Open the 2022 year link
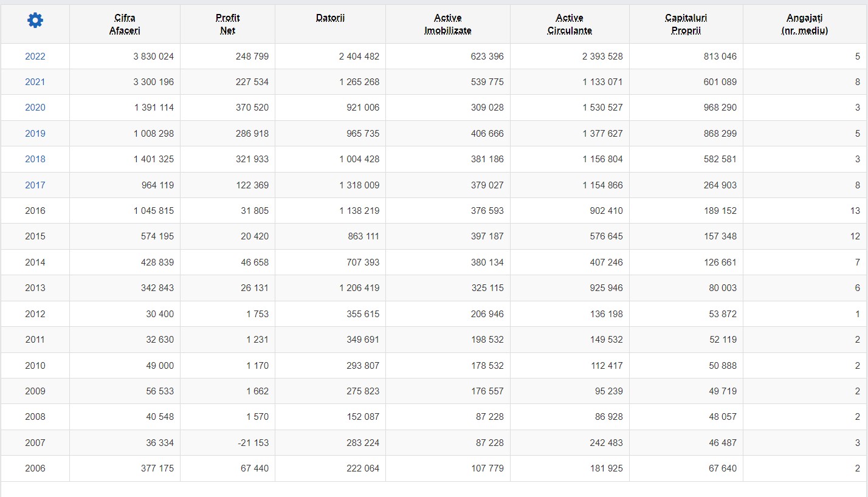The height and width of the screenshot is (497, 868). 35,57
